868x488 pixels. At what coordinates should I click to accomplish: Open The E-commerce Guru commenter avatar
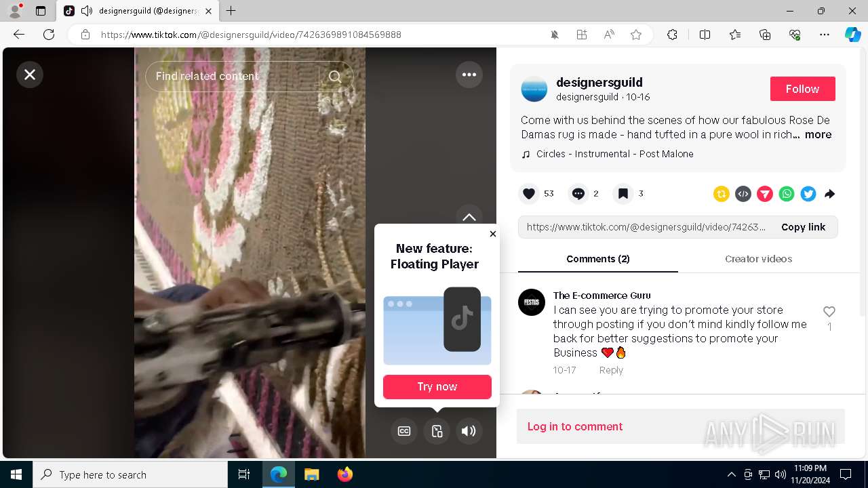pos(532,302)
